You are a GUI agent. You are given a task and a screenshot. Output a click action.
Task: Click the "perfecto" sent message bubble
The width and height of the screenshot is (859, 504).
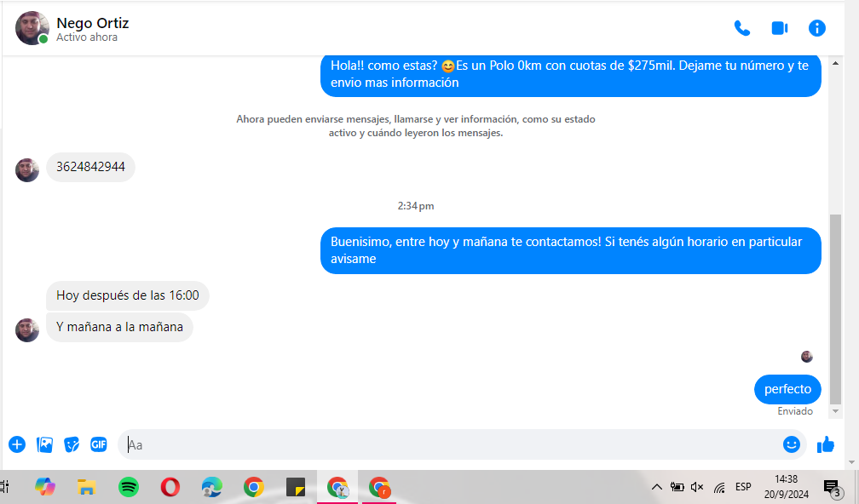pos(787,389)
